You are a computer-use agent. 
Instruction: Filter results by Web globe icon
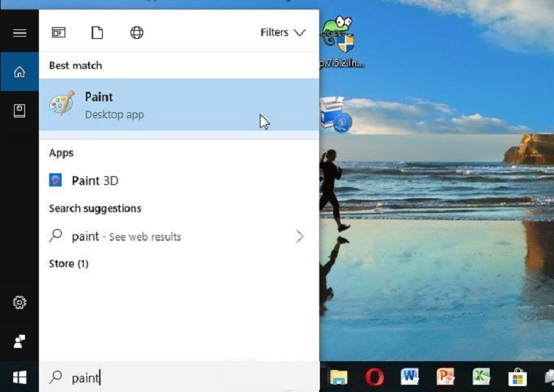pyautogui.click(x=136, y=32)
